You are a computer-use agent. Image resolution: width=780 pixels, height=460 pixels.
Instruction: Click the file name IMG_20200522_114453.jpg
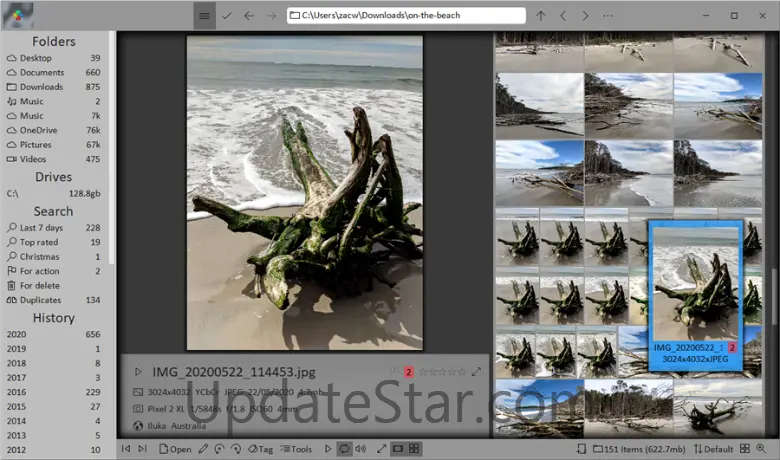click(234, 372)
